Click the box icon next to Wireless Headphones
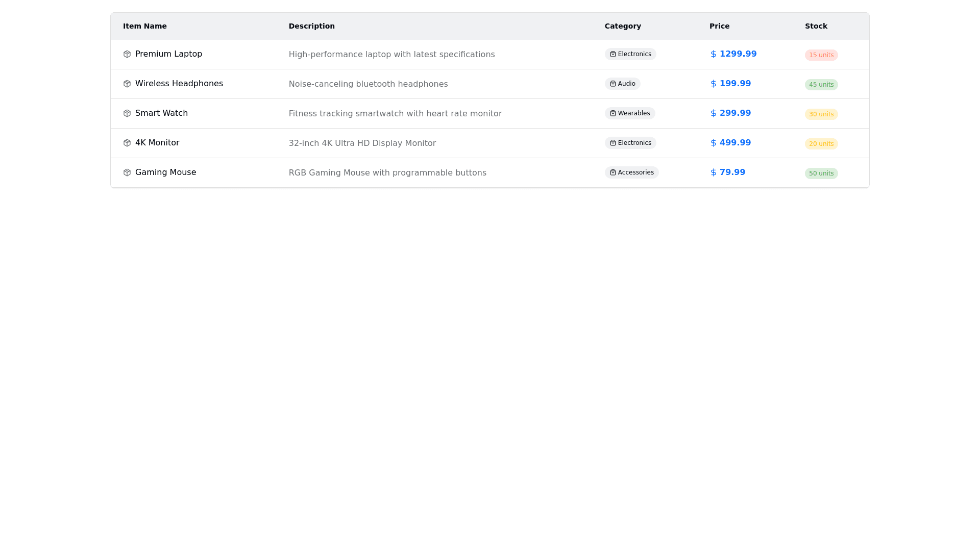Image resolution: width=980 pixels, height=551 pixels. click(127, 84)
